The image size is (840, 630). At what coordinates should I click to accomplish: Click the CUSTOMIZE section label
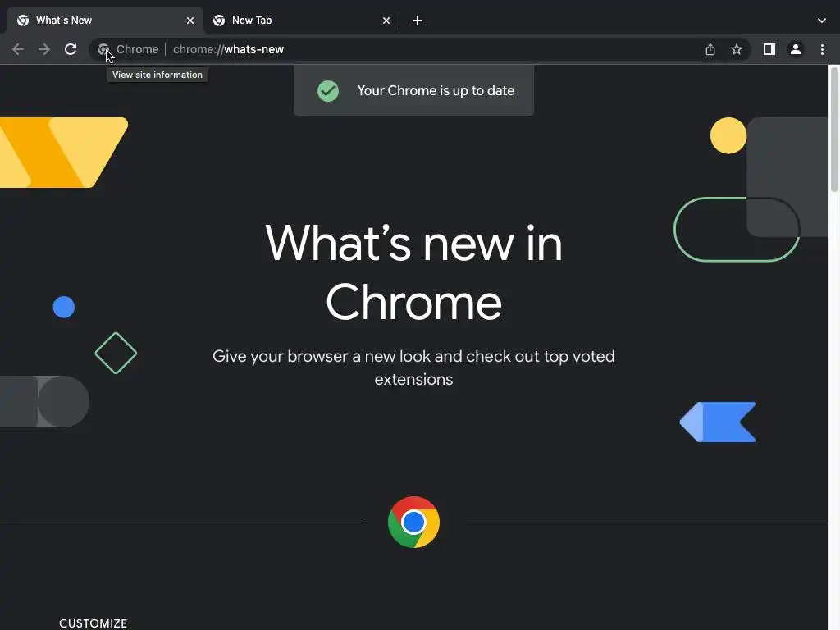click(94, 623)
